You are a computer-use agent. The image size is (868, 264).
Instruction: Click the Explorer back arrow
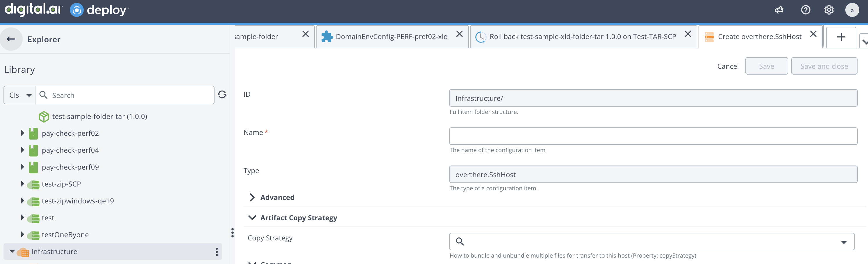click(11, 39)
